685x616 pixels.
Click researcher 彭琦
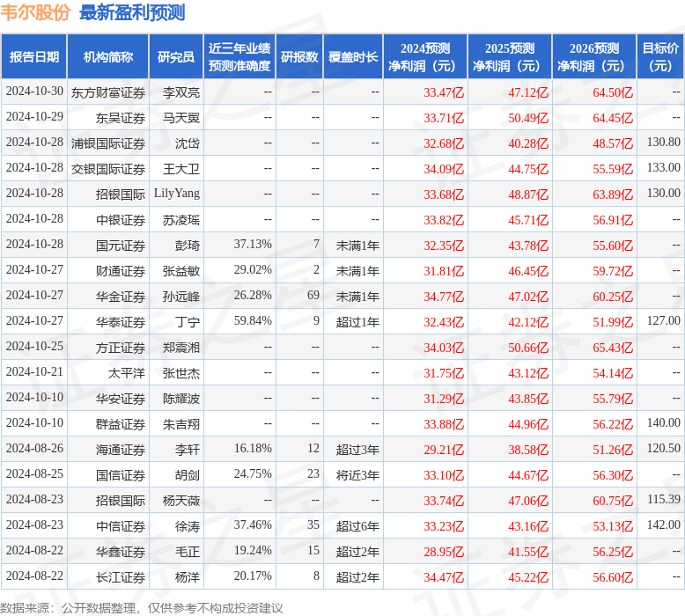click(188, 246)
